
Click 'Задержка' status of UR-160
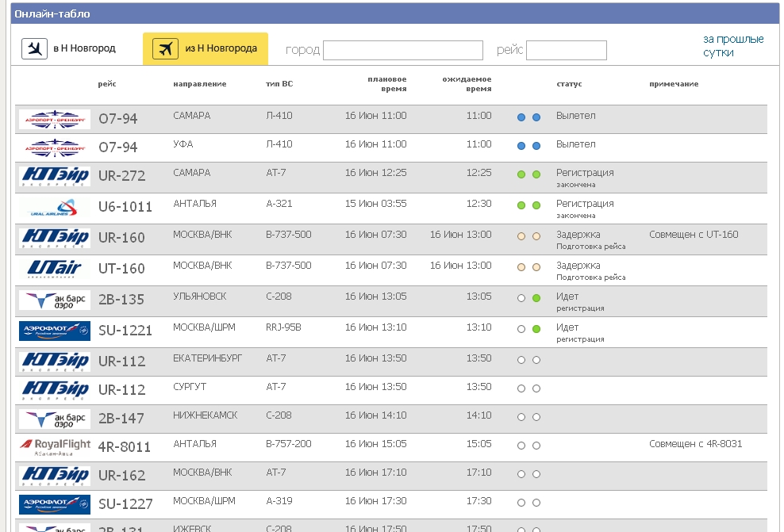click(578, 234)
